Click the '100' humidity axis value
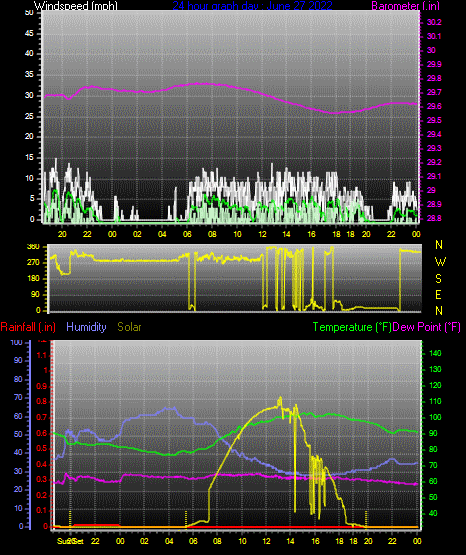The width and height of the screenshot is (466, 555). [x=17, y=343]
